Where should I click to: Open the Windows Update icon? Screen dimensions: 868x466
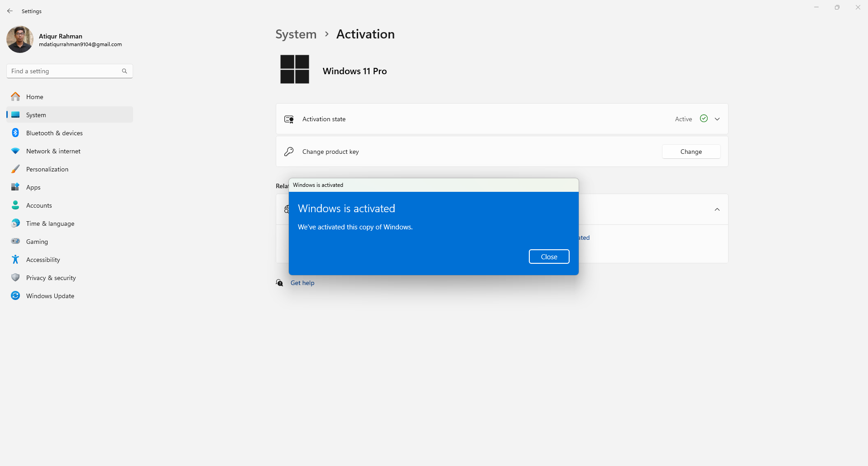pos(15,296)
